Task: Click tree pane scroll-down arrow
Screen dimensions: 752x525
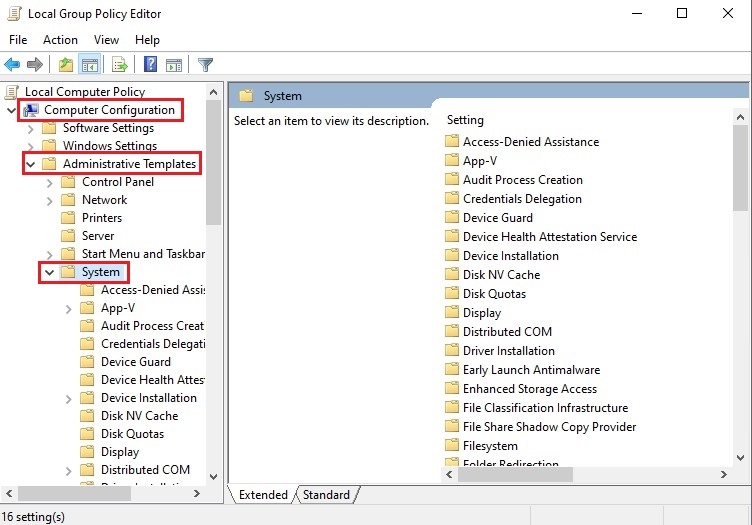Action: [214, 477]
